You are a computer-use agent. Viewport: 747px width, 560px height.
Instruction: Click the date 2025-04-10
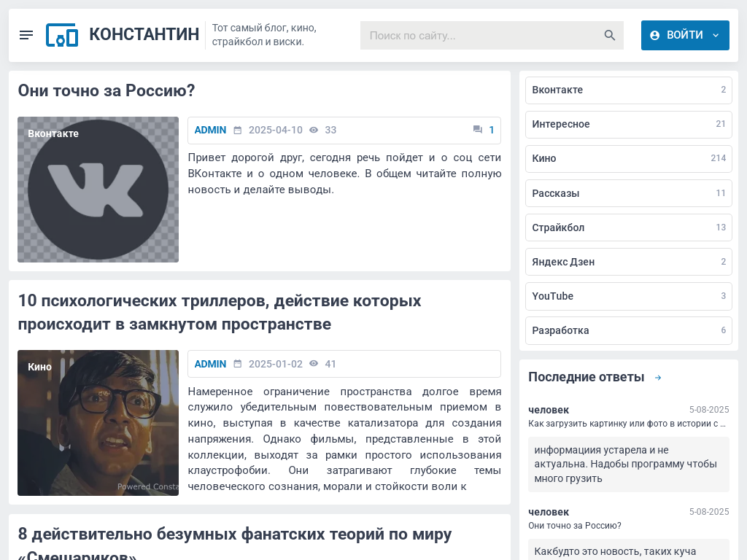tap(275, 130)
